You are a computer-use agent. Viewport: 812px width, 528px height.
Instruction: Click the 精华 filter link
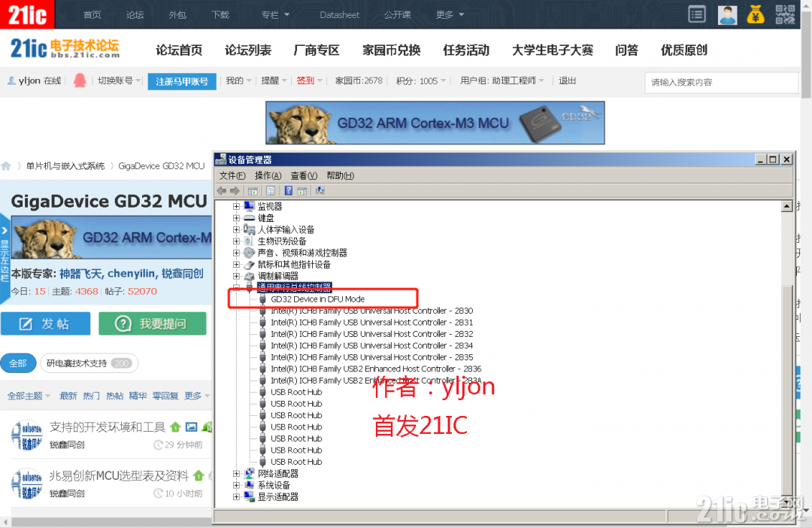pyautogui.click(x=138, y=396)
